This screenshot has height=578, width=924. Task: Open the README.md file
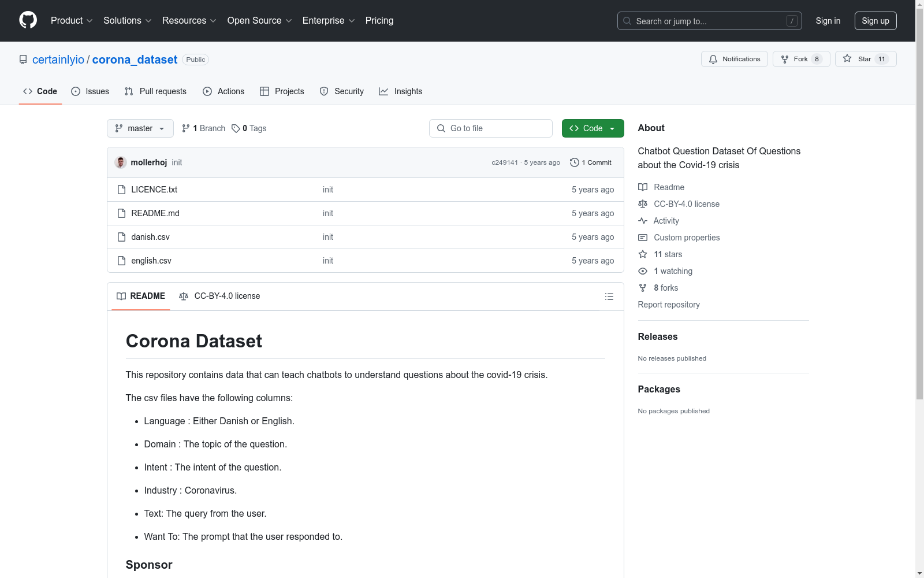(x=155, y=213)
